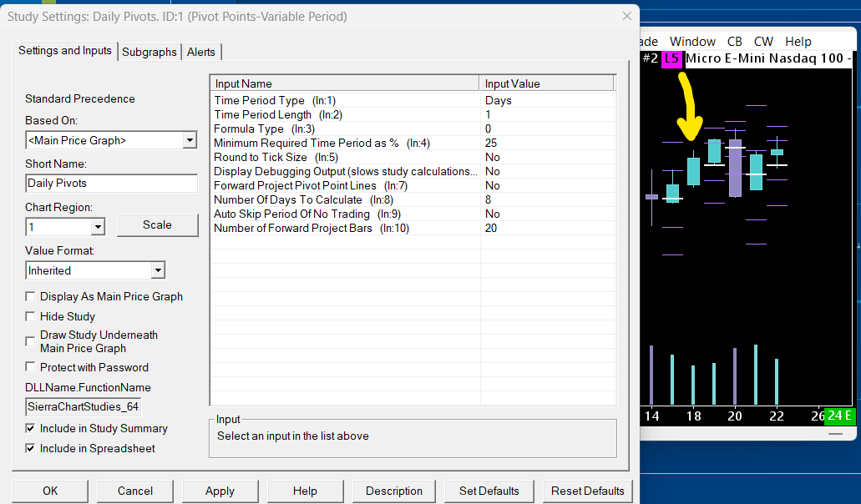Select Minimum Required Time Period as % row
The height and width of the screenshot is (504, 861).
click(413, 144)
